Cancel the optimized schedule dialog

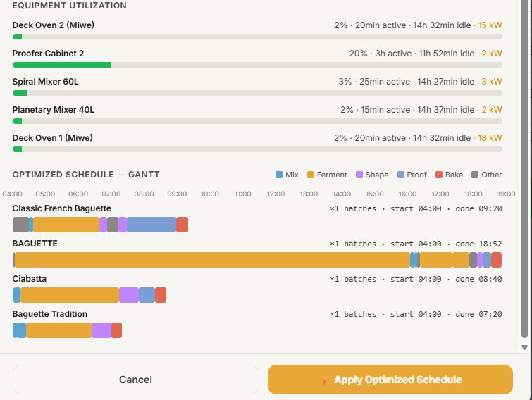tap(136, 380)
